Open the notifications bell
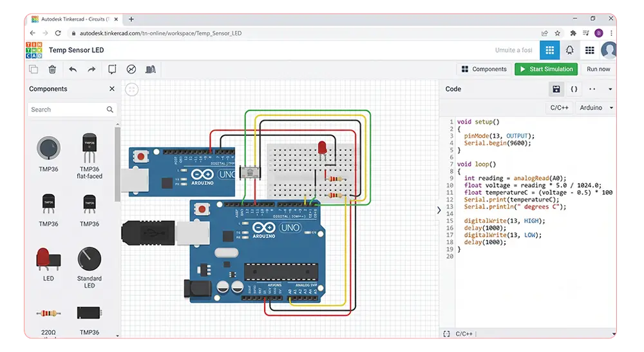This screenshot has height=352, width=644. pos(570,50)
